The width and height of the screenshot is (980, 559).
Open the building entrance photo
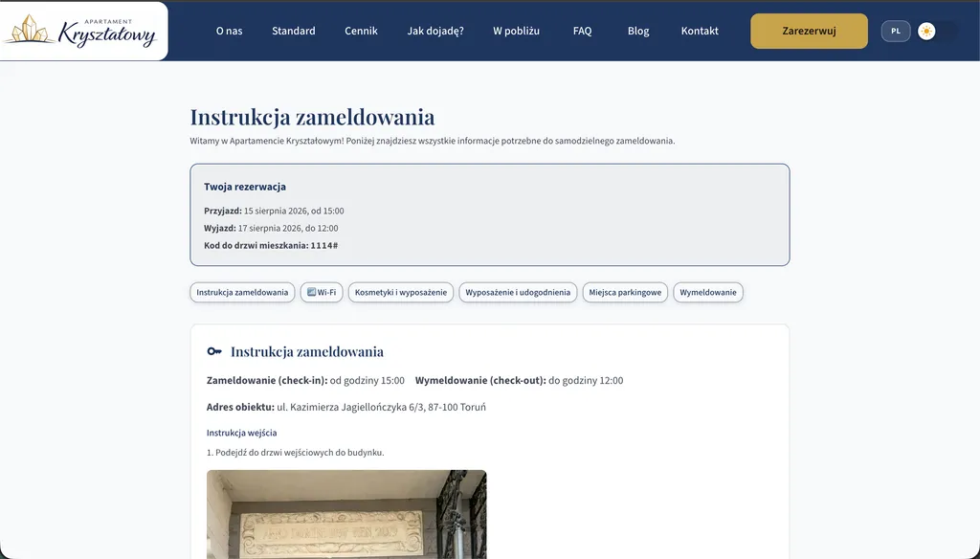coord(346,514)
